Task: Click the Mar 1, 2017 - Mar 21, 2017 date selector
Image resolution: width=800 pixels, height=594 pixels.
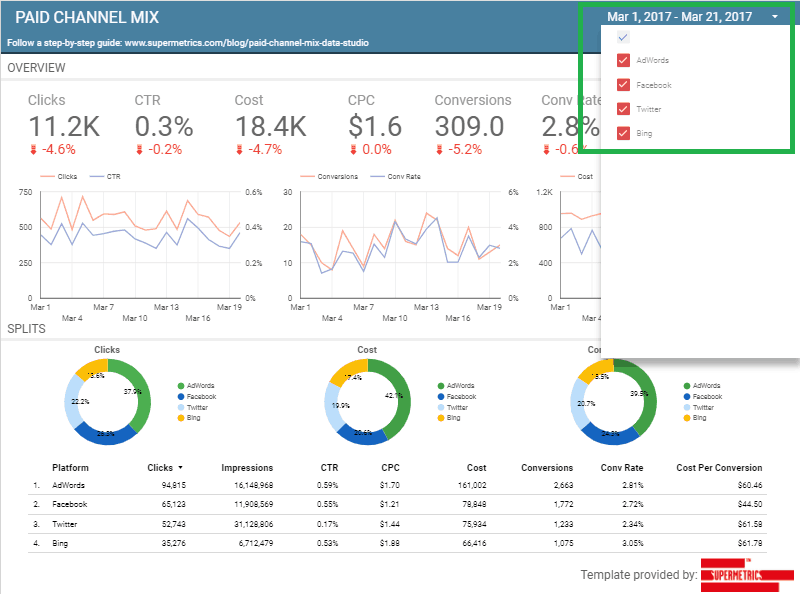Action: click(x=679, y=17)
